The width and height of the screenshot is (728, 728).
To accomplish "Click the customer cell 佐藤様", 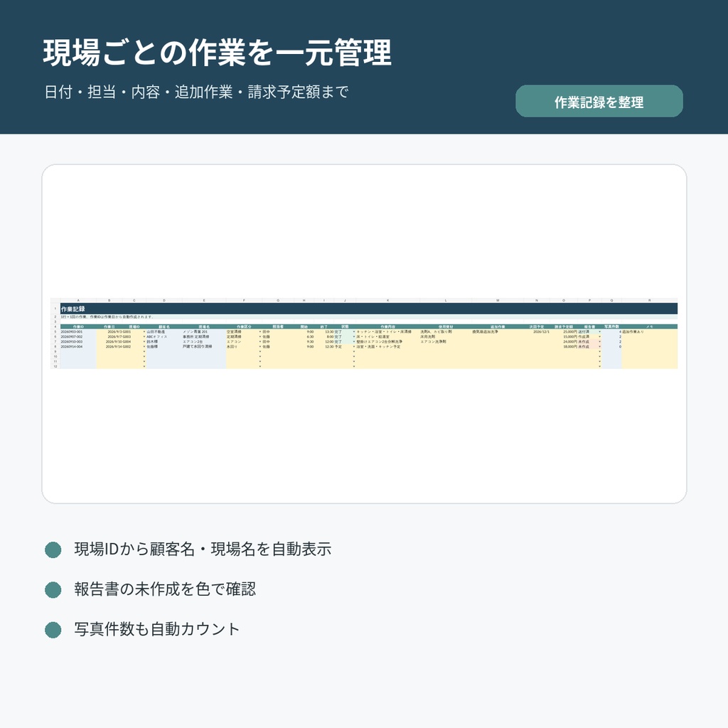I will (164, 346).
